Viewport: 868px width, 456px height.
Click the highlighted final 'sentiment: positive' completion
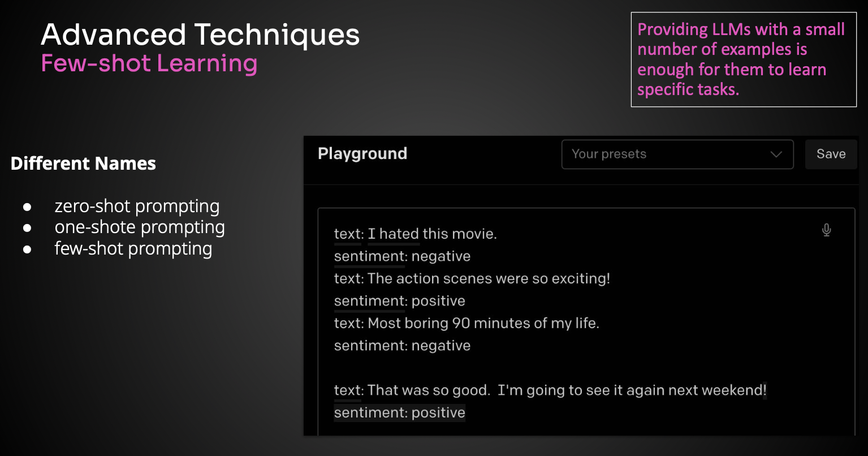coord(399,412)
